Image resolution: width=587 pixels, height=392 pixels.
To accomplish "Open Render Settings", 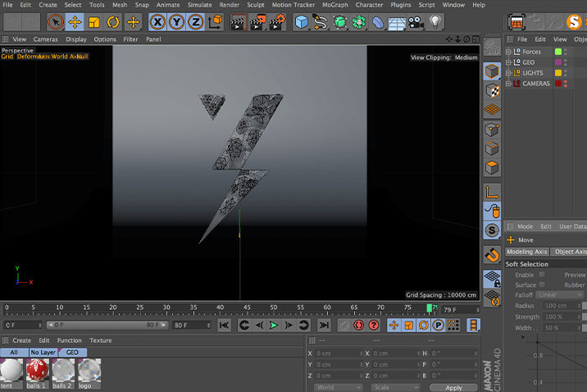I will (x=277, y=22).
